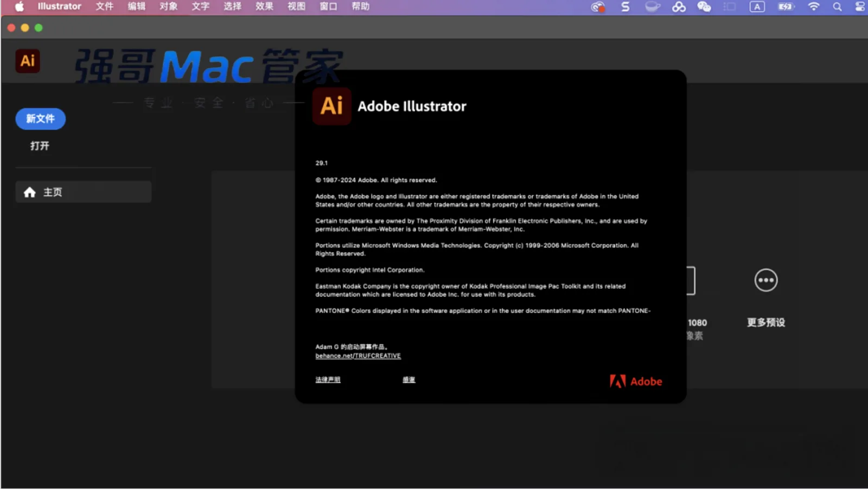Image resolution: width=868 pixels, height=489 pixels.
Task: Open the Wi-Fi status menu
Action: point(813,7)
